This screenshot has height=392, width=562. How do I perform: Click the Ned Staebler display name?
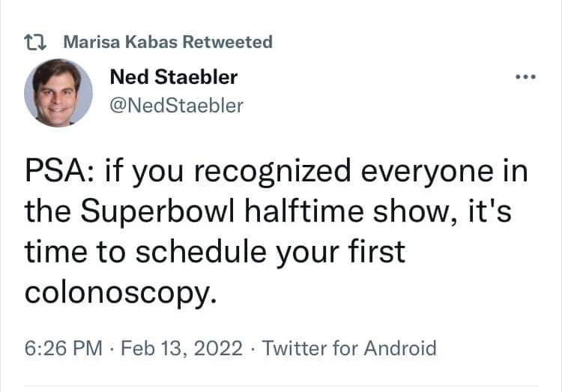[173, 77]
